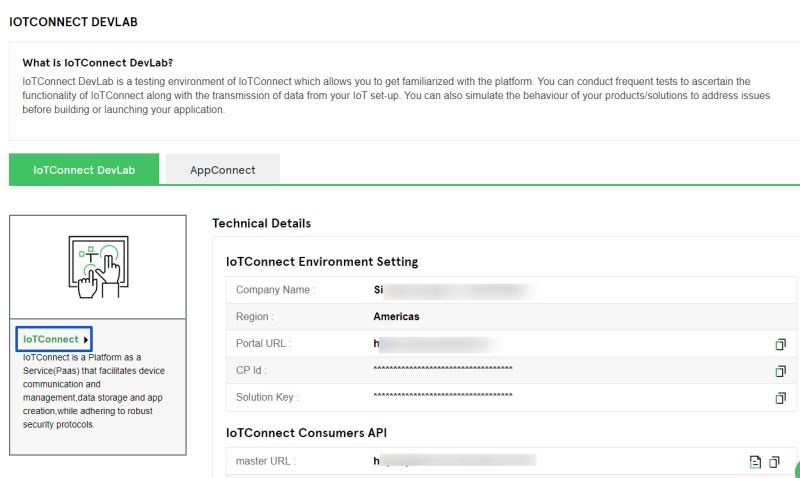The width and height of the screenshot is (800, 478).
Task: Click the Technical Details heading
Action: (x=261, y=223)
